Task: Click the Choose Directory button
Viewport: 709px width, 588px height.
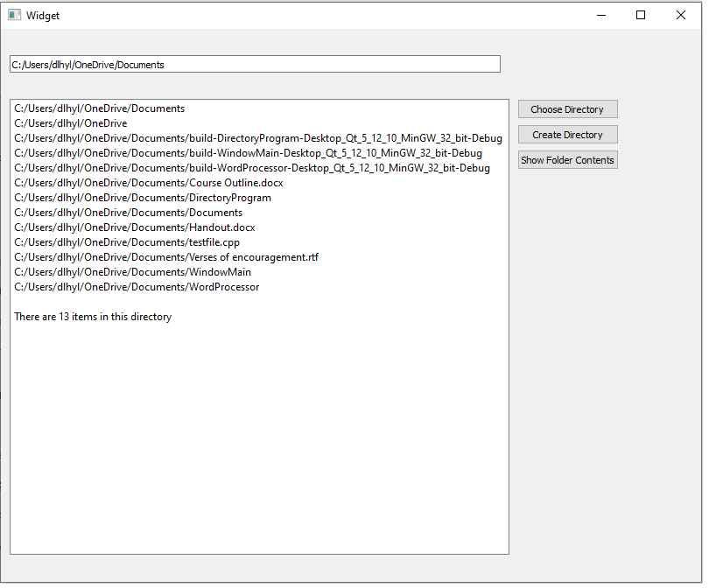Action: tap(567, 108)
